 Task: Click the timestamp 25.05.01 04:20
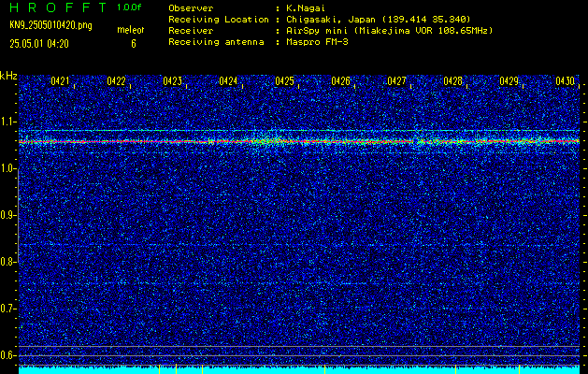pyautogui.click(x=39, y=44)
